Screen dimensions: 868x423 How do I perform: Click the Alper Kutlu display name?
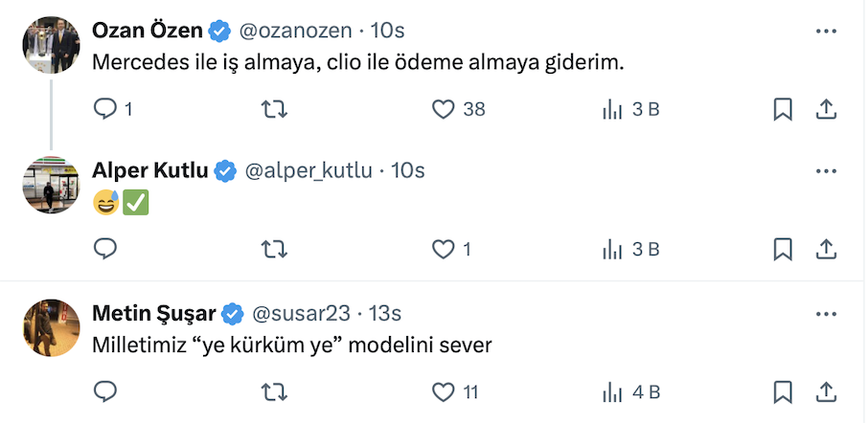coord(149,171)
